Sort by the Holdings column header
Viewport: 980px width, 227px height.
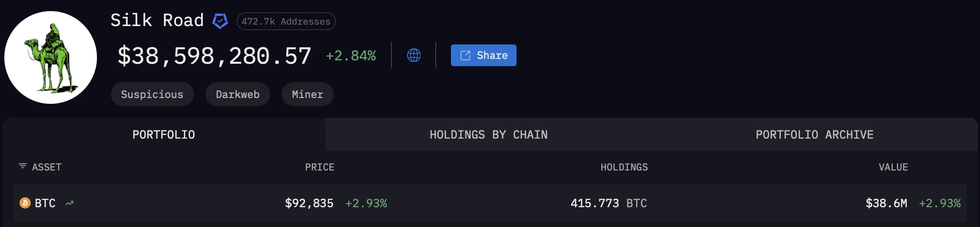624,167
